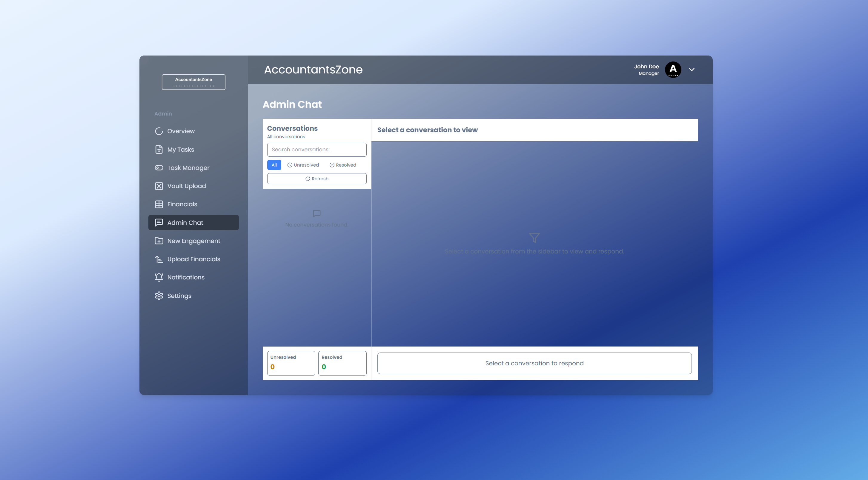Open the Financials section
Viewport: 868px width, 480px height.
[193, 204]
